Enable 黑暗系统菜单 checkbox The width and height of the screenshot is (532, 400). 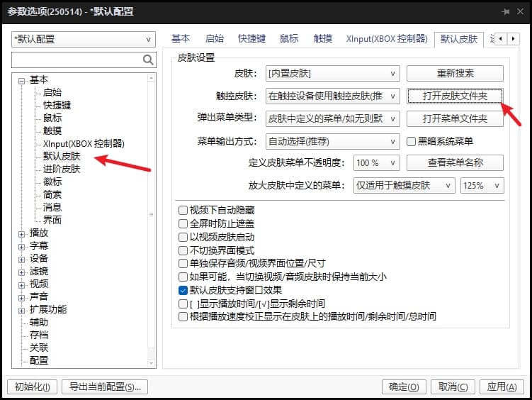click(x=411, y=141)
